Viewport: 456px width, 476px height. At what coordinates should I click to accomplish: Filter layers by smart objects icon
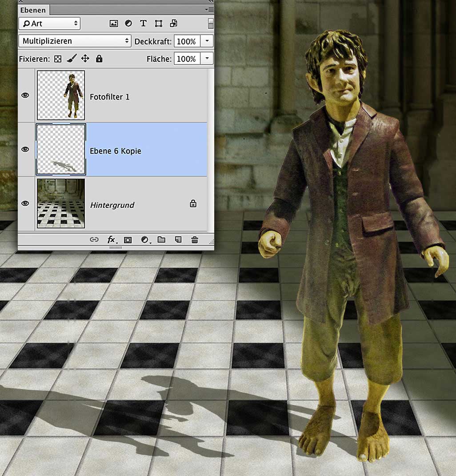pyautogui.click(x=173, y=24)
